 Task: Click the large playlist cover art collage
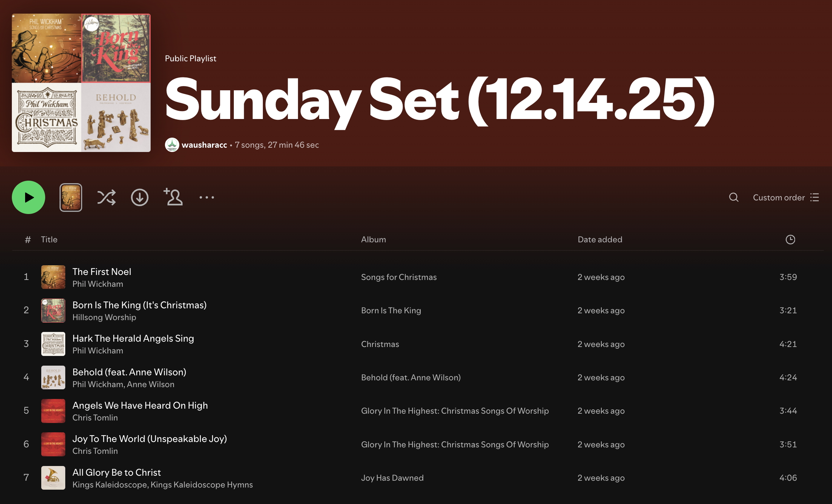81,83
